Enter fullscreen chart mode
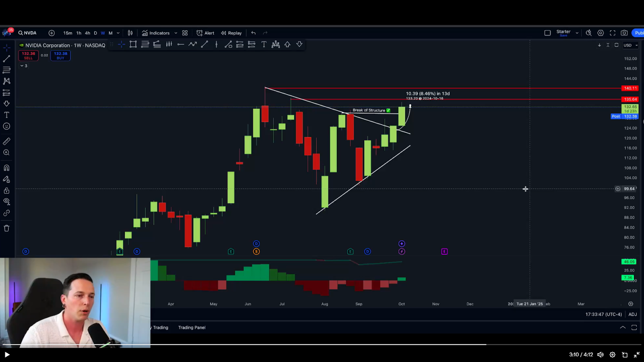Screen dimensions: 644x362 613,33
